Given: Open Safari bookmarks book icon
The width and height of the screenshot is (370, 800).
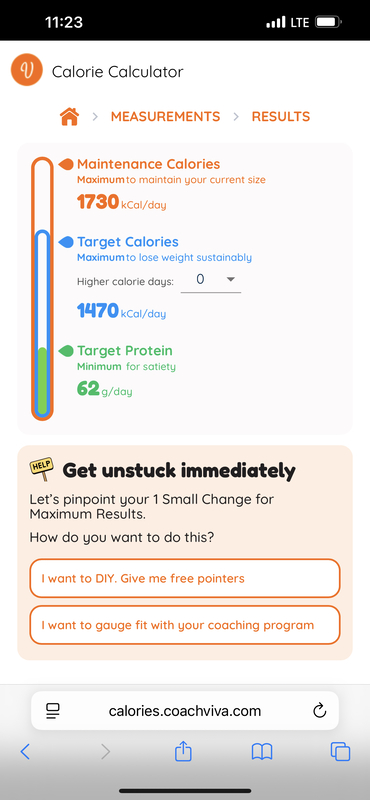Looking at the screenshot, I should coord(262,752).
